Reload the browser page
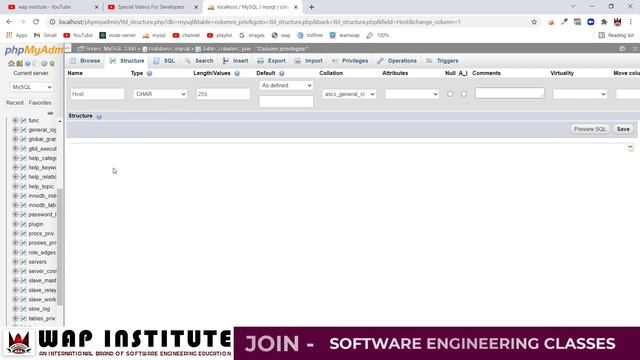Viewport: 640px width, 360px height. click(x=36, y=22)
